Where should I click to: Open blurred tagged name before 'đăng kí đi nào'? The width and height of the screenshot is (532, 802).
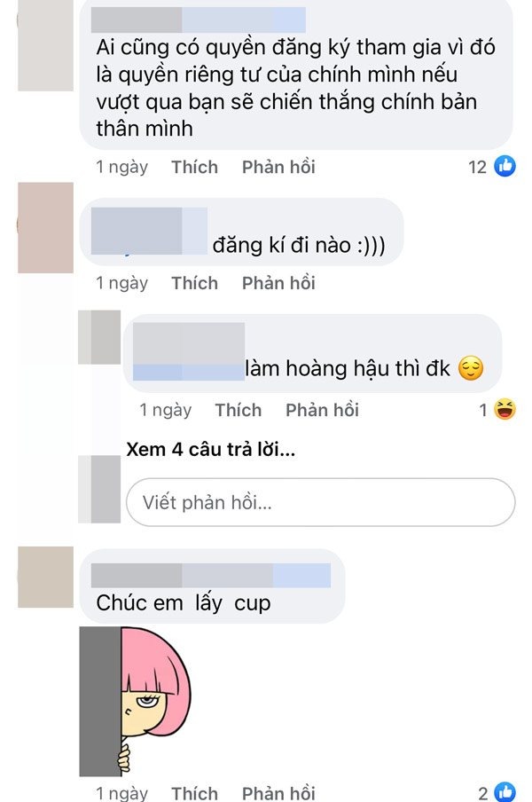click(149, 231)
